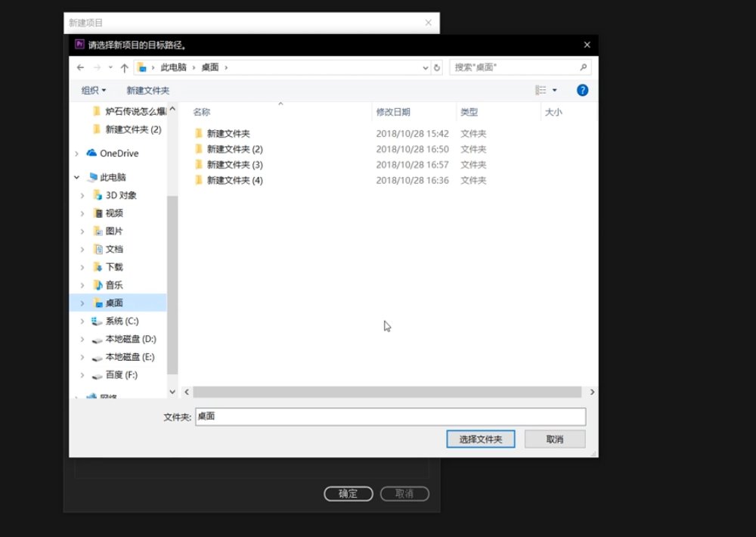Click the up one level arrow
Screen dimensions: 756x537
pyautogui.click(x=123, y=67)
